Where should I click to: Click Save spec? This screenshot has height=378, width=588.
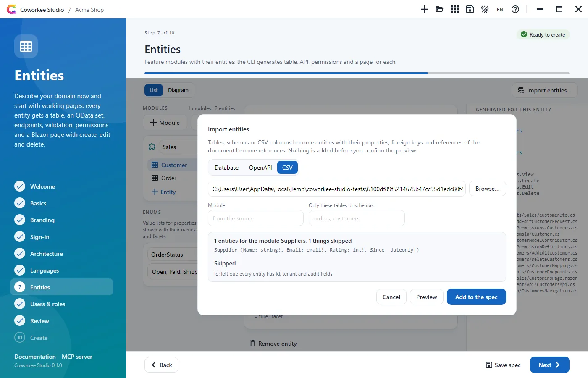(x=503, y=365)
